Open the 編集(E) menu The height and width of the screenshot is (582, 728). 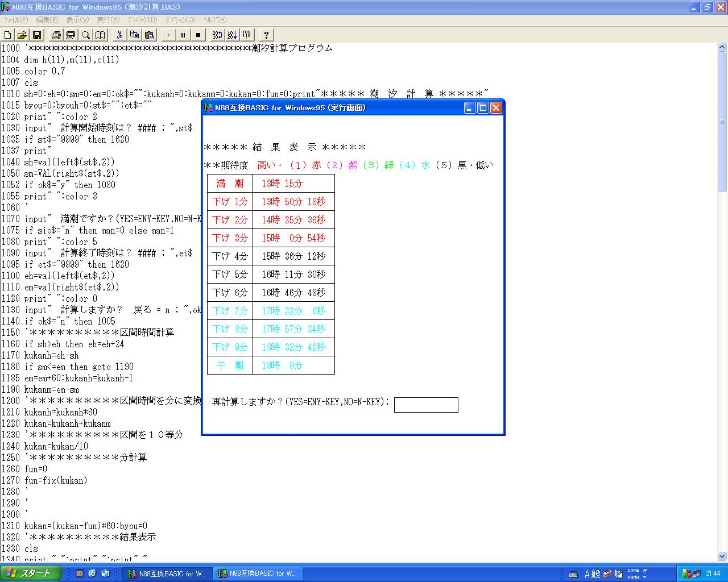coord(47,20)
